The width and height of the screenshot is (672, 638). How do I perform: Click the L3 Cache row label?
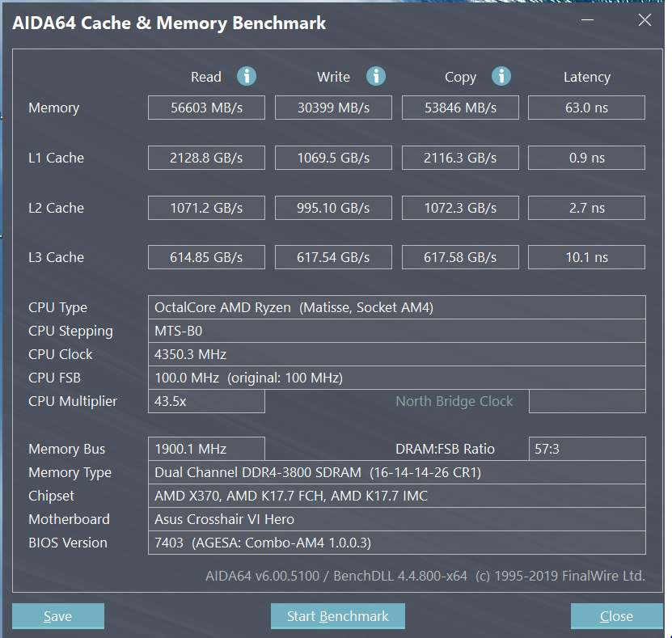pyautogui.click(x=56, y=257)
